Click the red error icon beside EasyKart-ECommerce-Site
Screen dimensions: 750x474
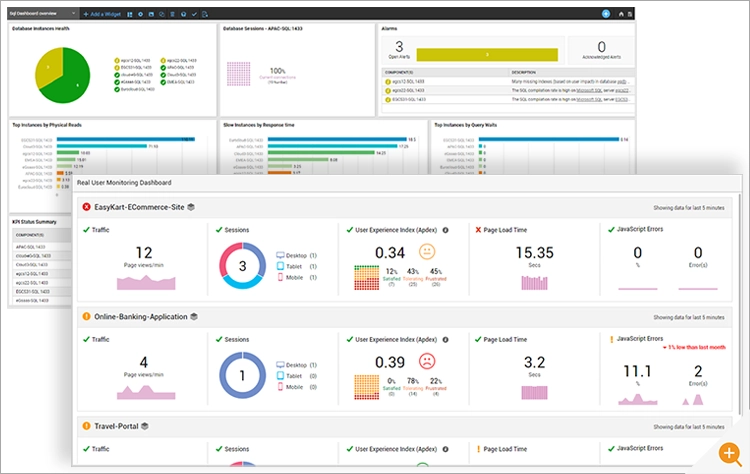(x=87, y=207)
